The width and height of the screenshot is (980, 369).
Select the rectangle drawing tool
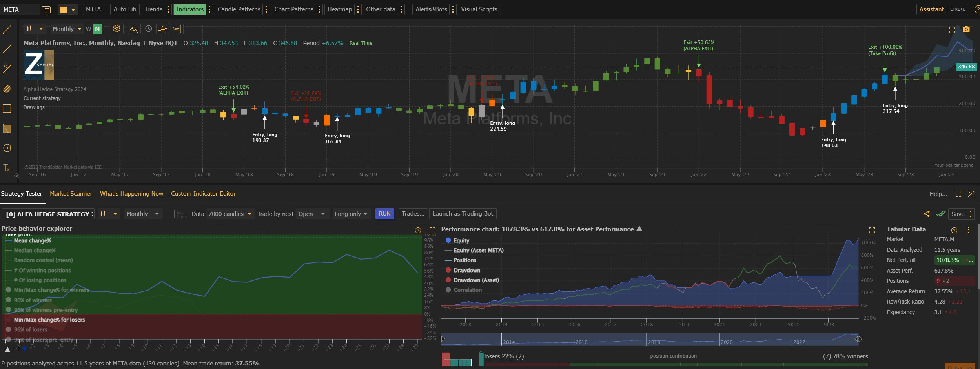click(7, 109)
